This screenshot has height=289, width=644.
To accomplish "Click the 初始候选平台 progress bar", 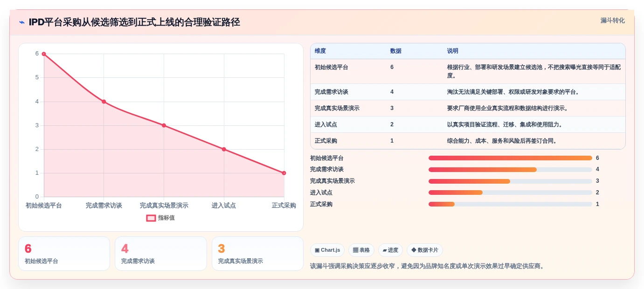I will click(510, 158).
